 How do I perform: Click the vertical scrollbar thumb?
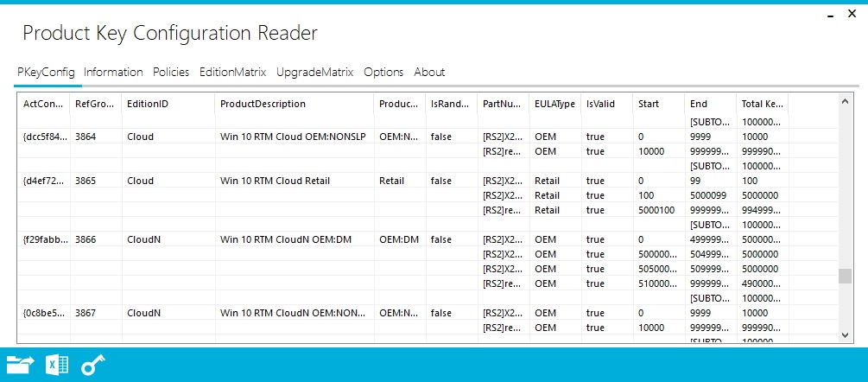pos(844,277)
